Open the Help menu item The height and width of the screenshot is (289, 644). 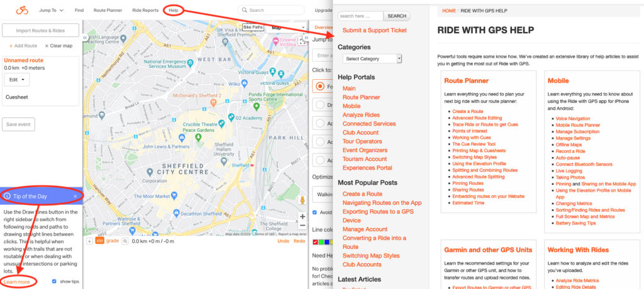coord(174,10)
